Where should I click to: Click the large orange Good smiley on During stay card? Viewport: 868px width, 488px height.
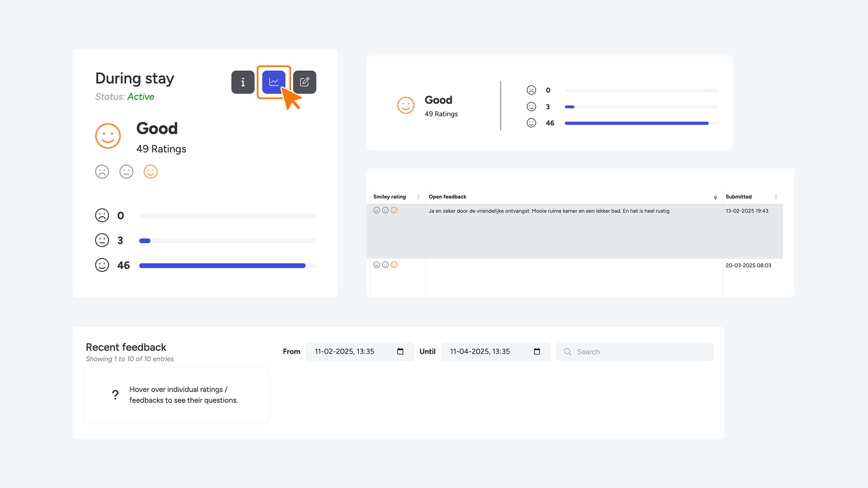click(108, 136)
